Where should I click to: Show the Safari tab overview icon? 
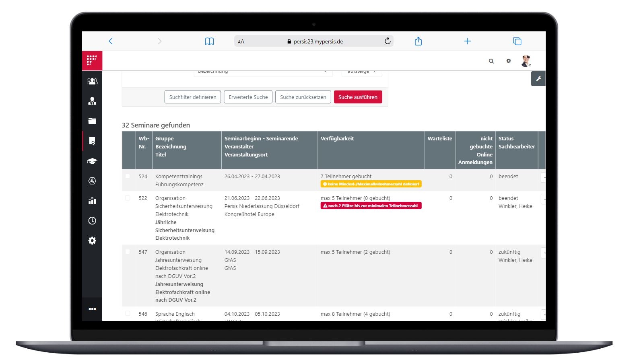(517, 41)
